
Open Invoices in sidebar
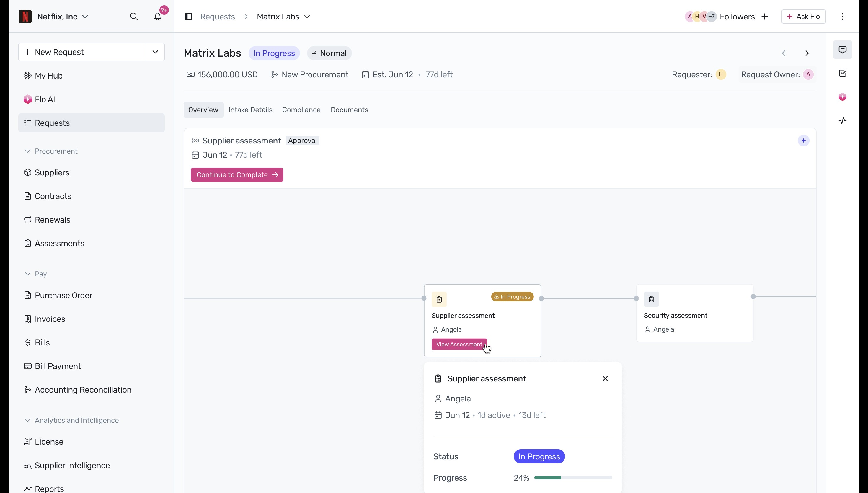click(92, 319)
